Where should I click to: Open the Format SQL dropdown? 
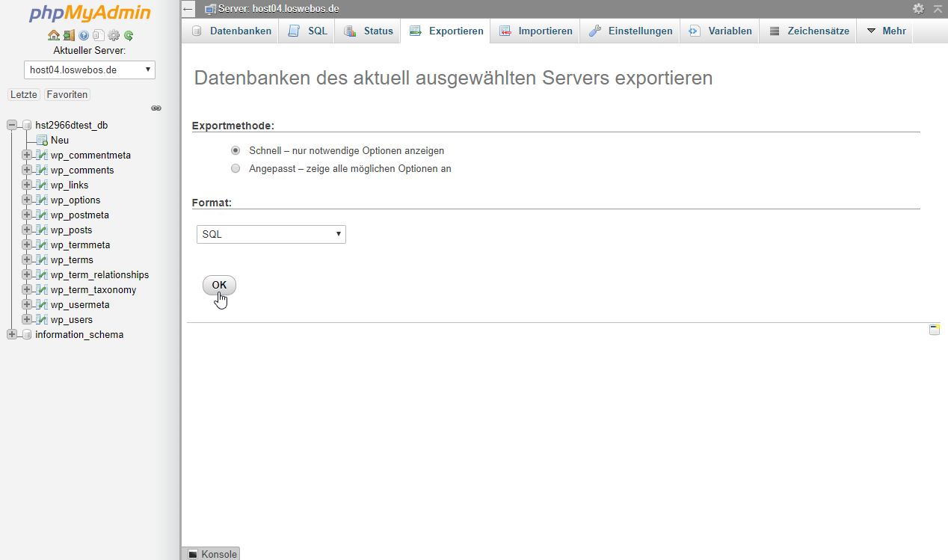tap(271, 234)
